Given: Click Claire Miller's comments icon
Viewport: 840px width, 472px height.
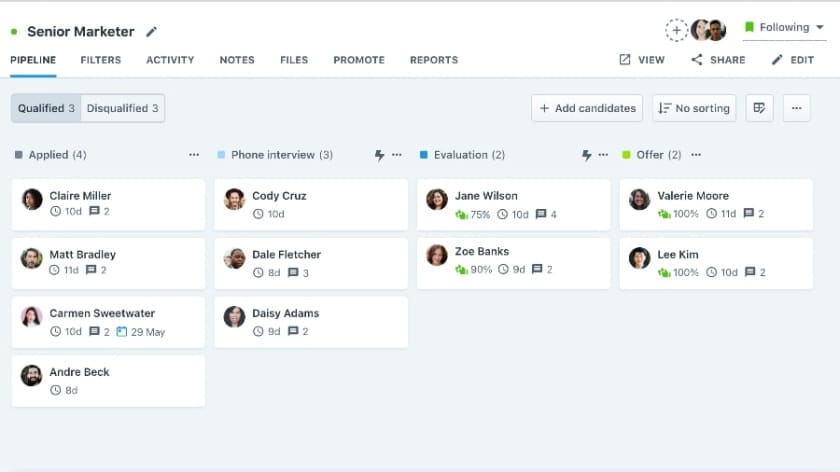Looking at the screenshot, I should pyautogui.click(x=94, y=211).
